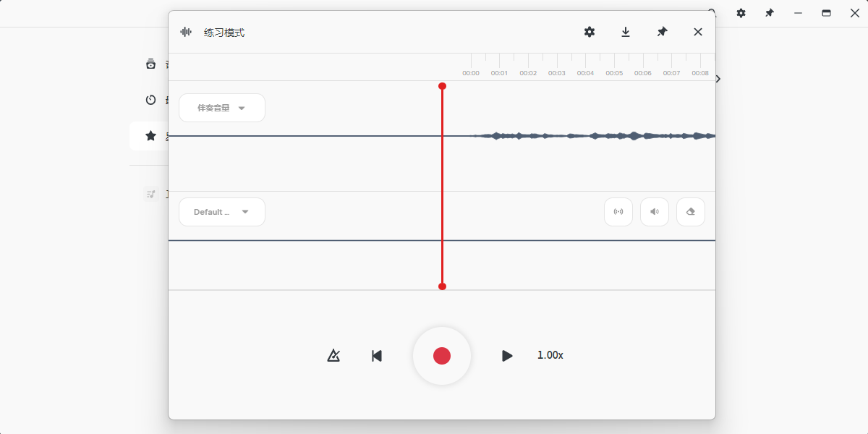The height and width of the screenshot is (434, 868).
Task: Open the playlist sidebar icon
Action: 150,194
